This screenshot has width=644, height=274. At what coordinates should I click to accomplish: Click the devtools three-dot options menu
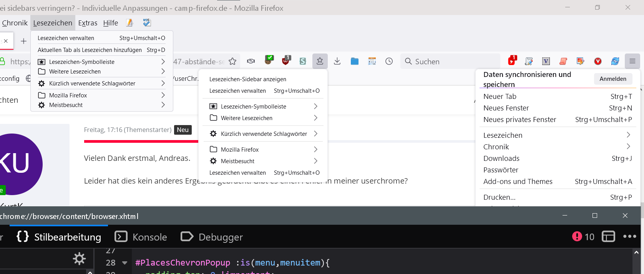629,236
